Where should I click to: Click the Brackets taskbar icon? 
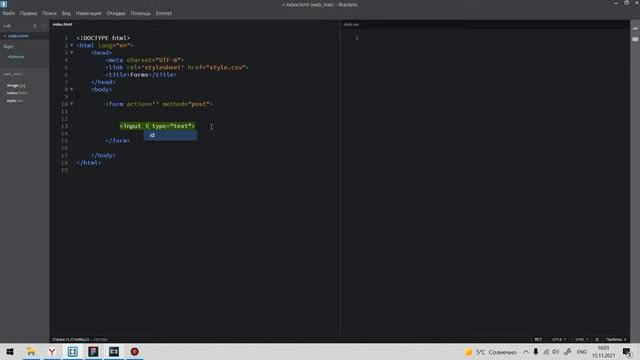(73, 352)
